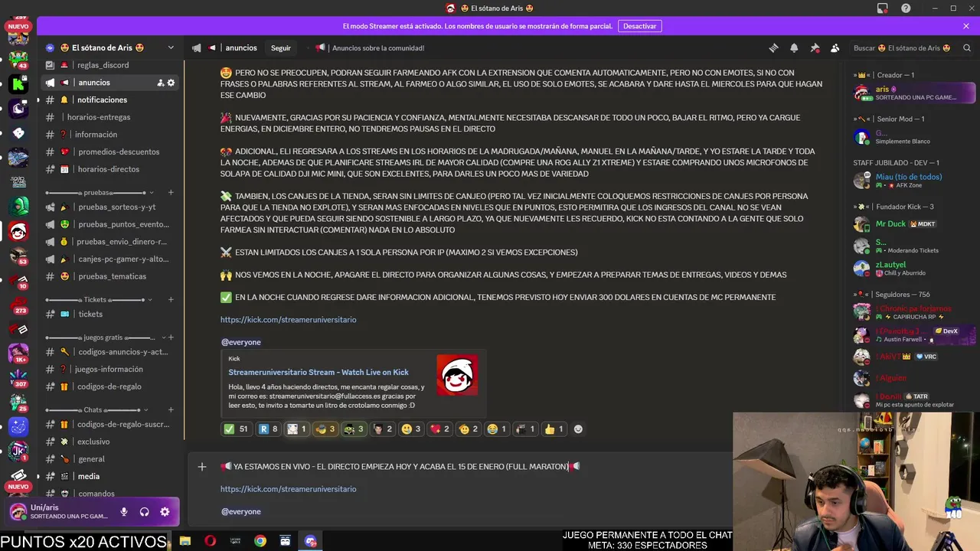Open media channel
The image size is (980, 551).
[109, 476]
